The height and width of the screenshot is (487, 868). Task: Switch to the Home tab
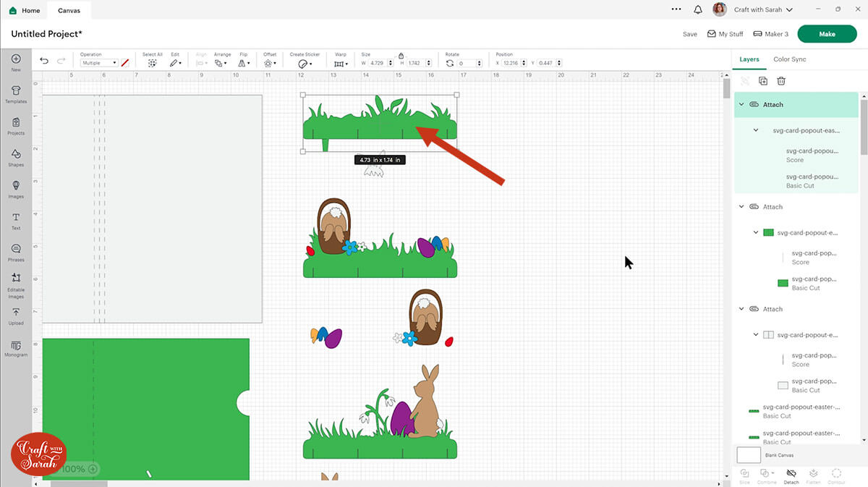[x=25, y=10]
